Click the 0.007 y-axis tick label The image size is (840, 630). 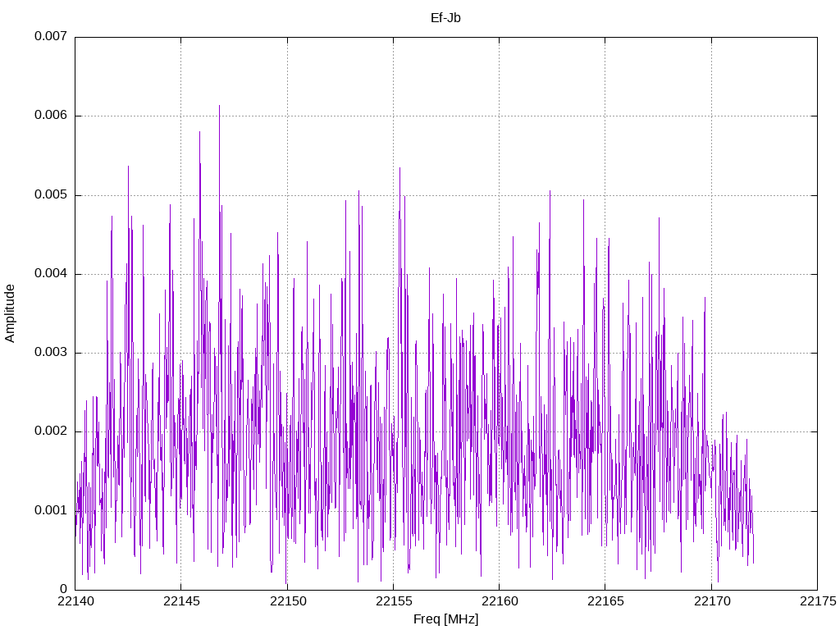[51, 36]
